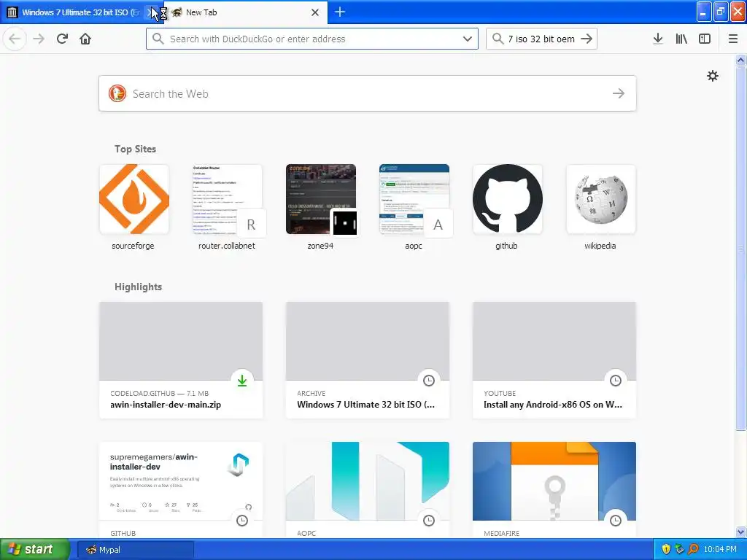Click the toolbar search magnifier icon

click(498, 39)
